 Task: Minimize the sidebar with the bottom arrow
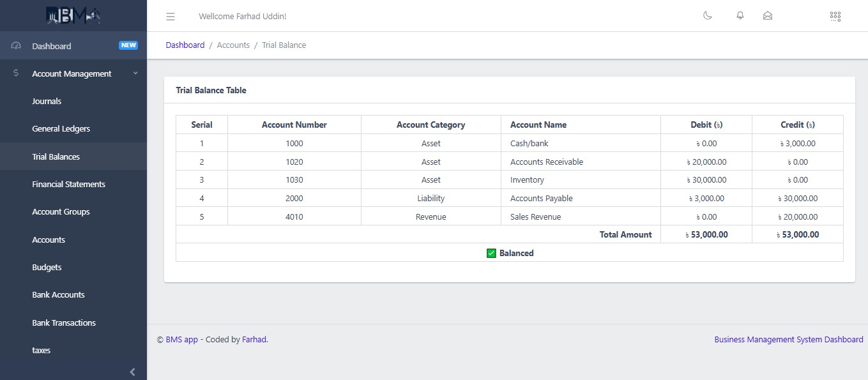point(133,372)
